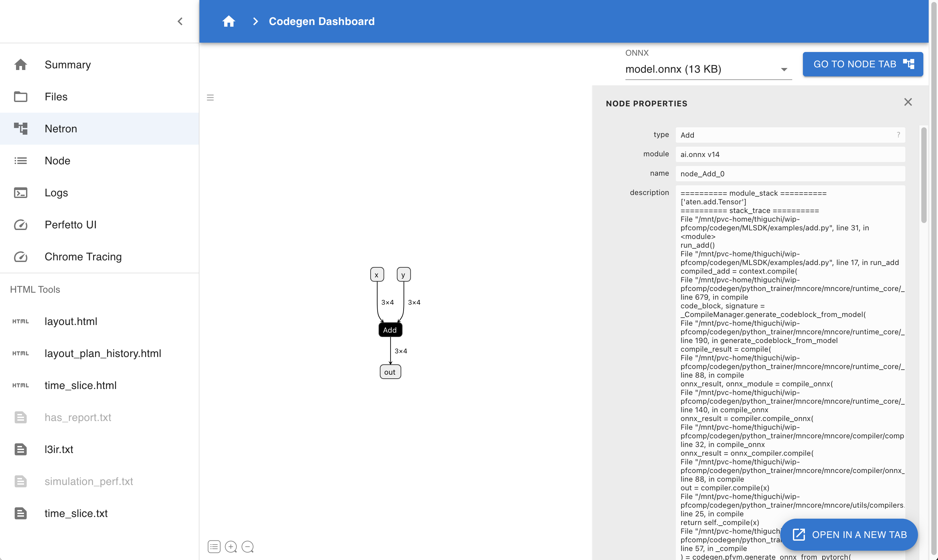This screenshot has height=560, width=938.
Task: Click the home icon in header breadcrumb
Action: (228, 22)
